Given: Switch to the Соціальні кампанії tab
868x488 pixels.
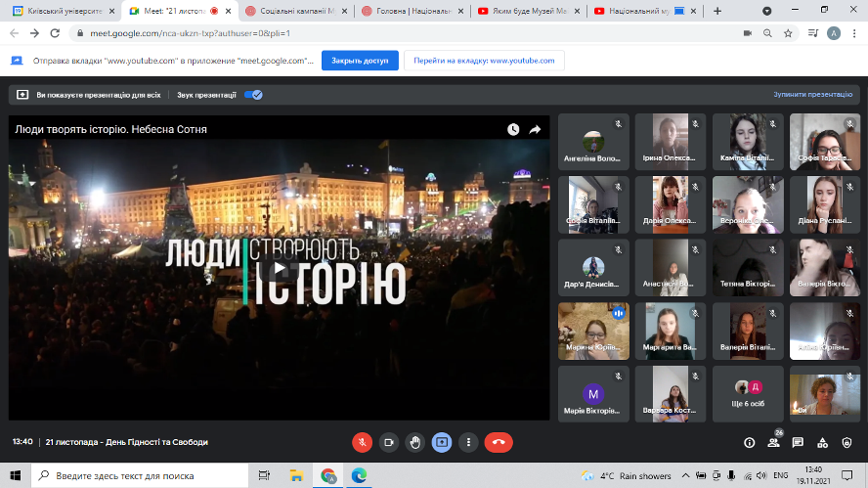Looking at the screenshot, I should click(298, 11).
